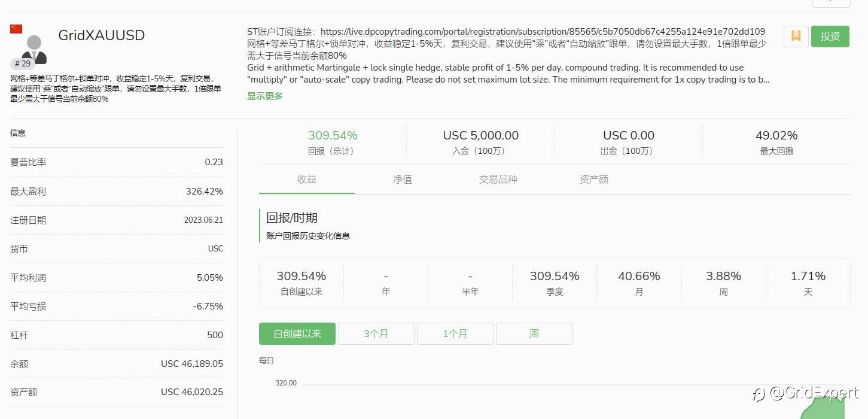The width and height of the screenshot is (868, 419).
Task: Open the 资产额 tab
Action: (594, 180)
